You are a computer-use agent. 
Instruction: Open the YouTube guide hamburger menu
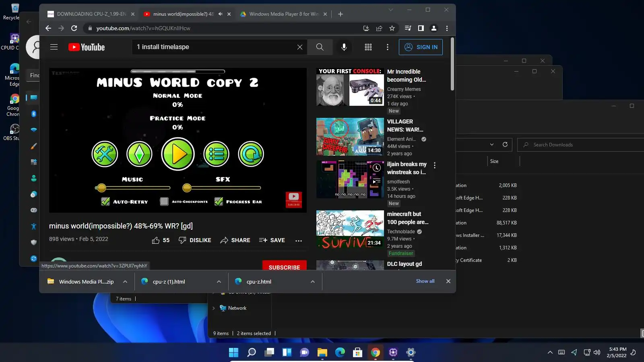point(54,47)
